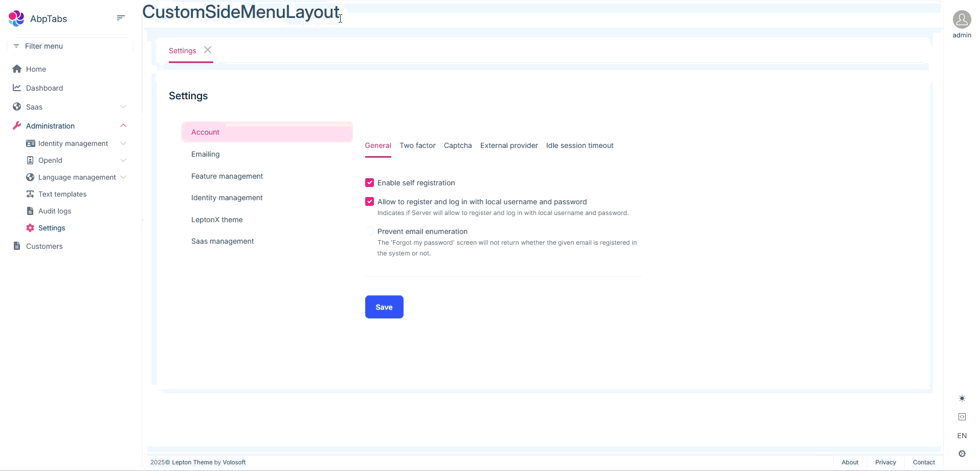
Task: Click the AbpTabs logo icon
Action: click(16, 18)
